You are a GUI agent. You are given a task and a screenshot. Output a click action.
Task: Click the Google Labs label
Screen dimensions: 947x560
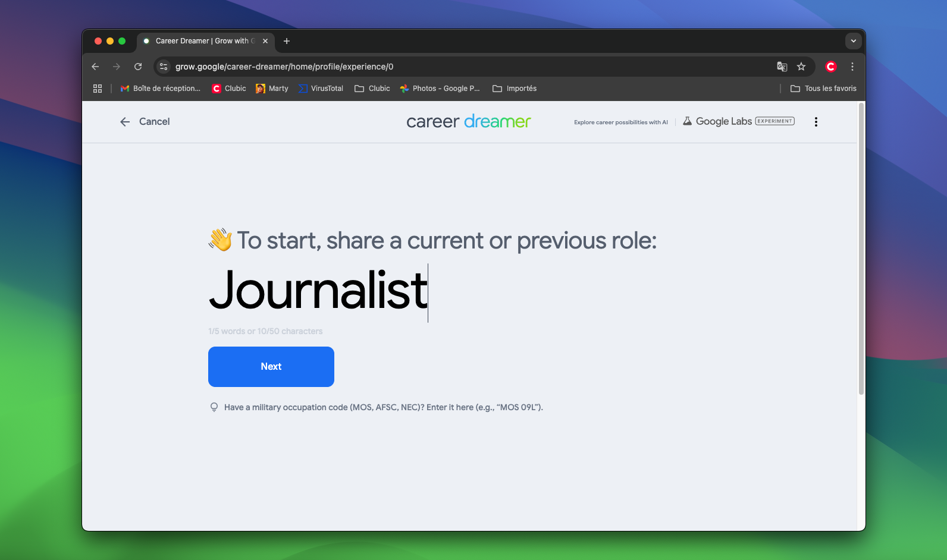coord(724,121)
